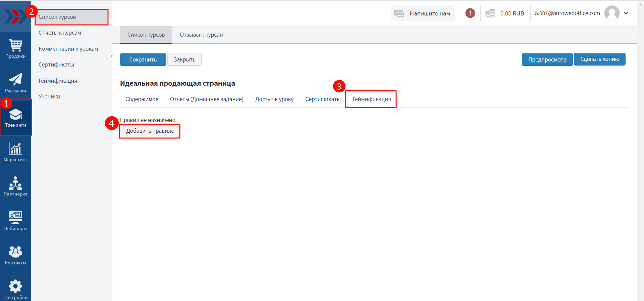Open the Продажи shopping cart section
Screen dimensions: 644x301
point(15,49)
